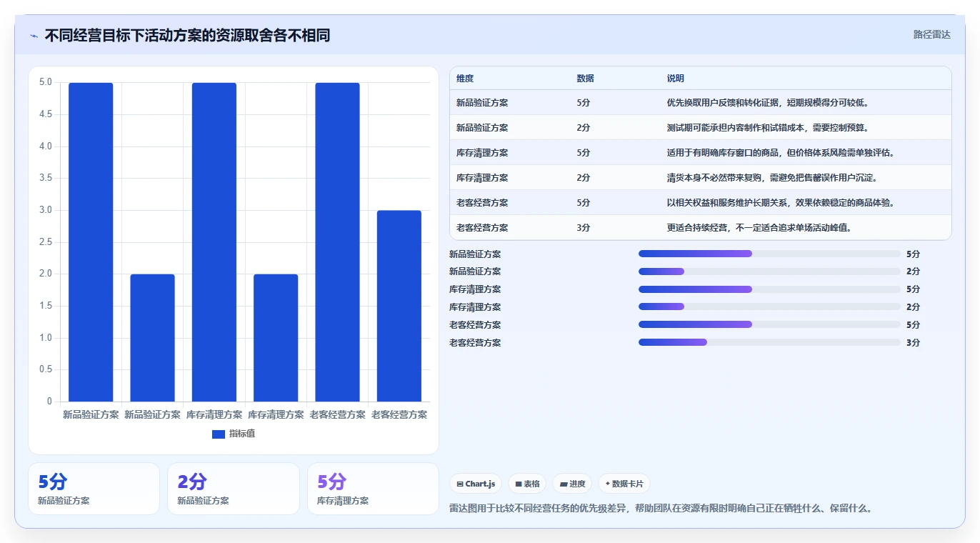Screen dimensions: 980x543
Task: Click the 老客经营方案 chart bar with value 3
Action: 399,306
